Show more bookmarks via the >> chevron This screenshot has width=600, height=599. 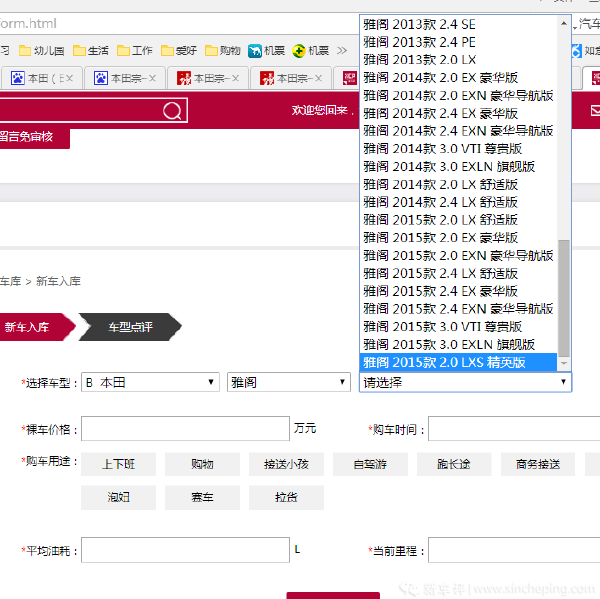point(342,51)
